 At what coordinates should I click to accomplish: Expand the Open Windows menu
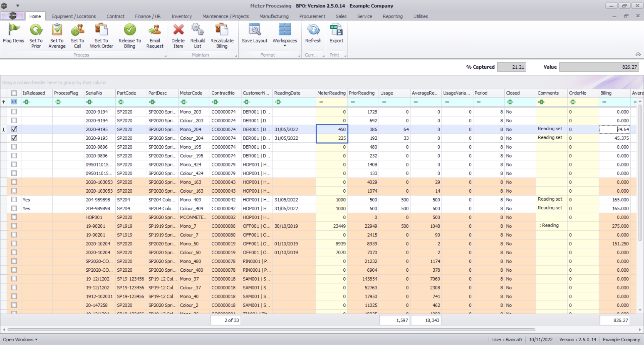point(20,339)
